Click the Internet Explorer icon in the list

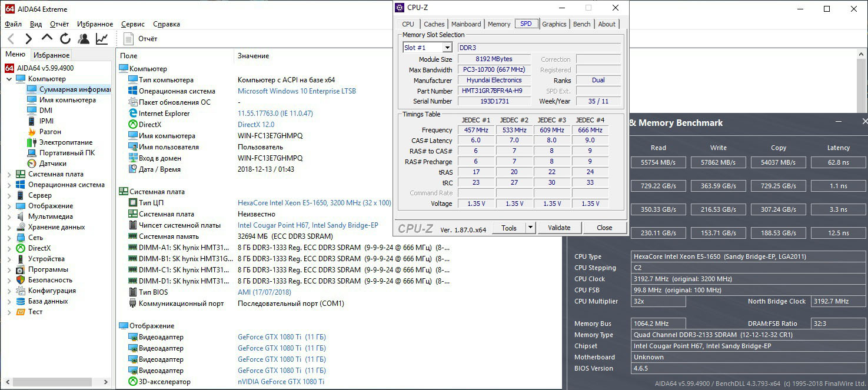(133, 114)
